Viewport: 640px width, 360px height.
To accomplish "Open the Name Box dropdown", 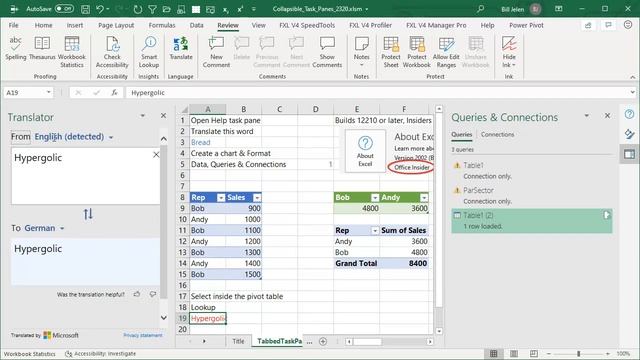I will coord(49,92).
